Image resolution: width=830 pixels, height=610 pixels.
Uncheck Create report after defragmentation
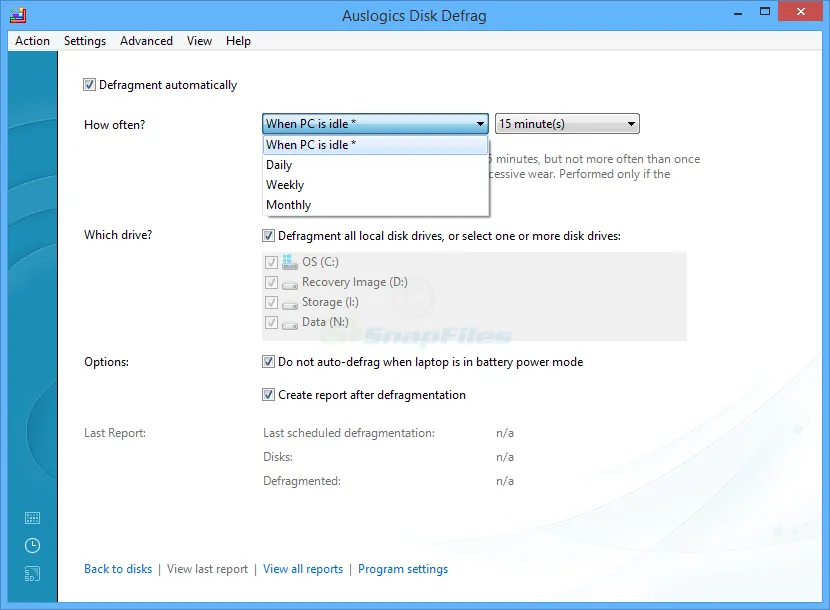(x=268, y=394)
